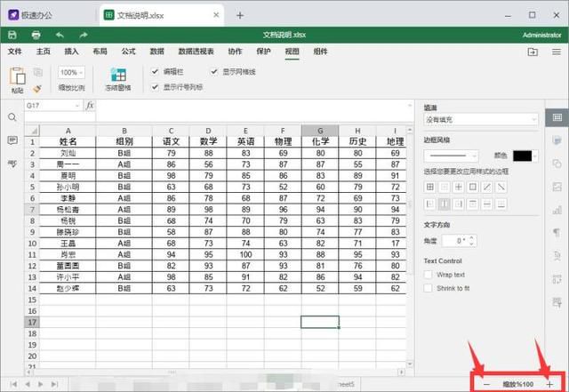Click the cell settings icon in right sidebar
This screenshot has width=569, height=392.
[x=557, y=117]
